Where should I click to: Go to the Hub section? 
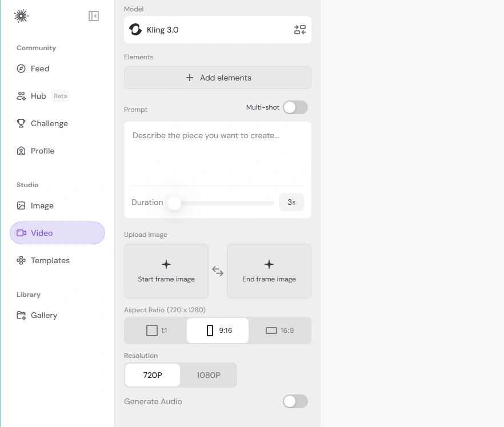coord(38,96)
